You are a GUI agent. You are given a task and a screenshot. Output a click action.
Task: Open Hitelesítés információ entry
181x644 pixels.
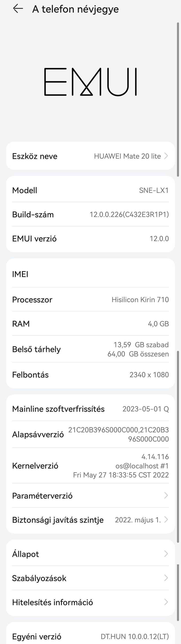click(53, 602)
